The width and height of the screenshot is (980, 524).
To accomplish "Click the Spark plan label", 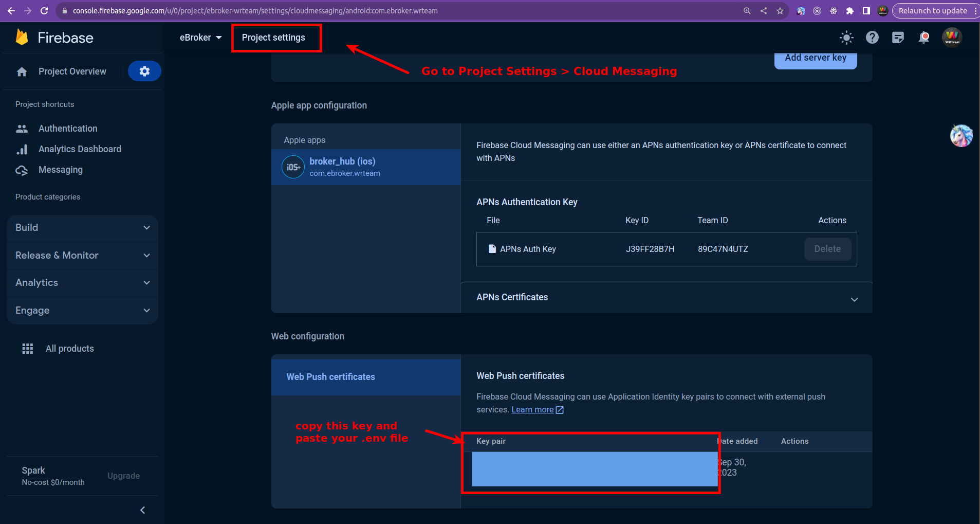I will pos(33,471).
